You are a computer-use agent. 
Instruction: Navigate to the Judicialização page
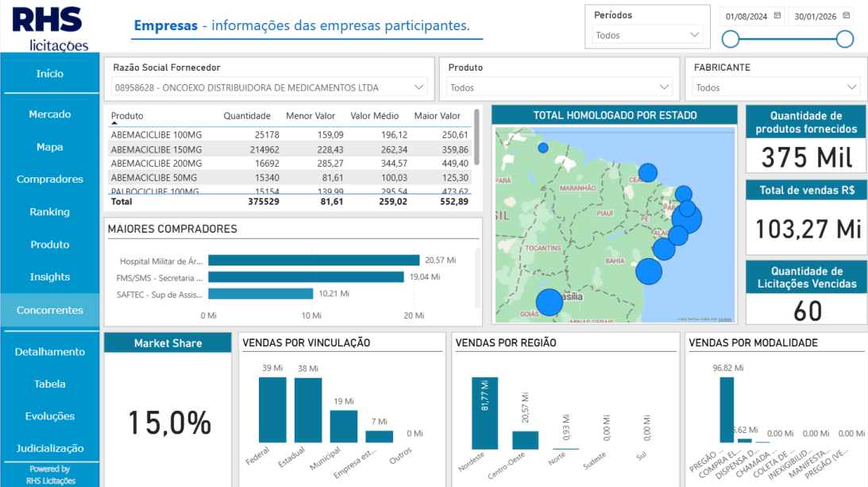coord(50,448)
